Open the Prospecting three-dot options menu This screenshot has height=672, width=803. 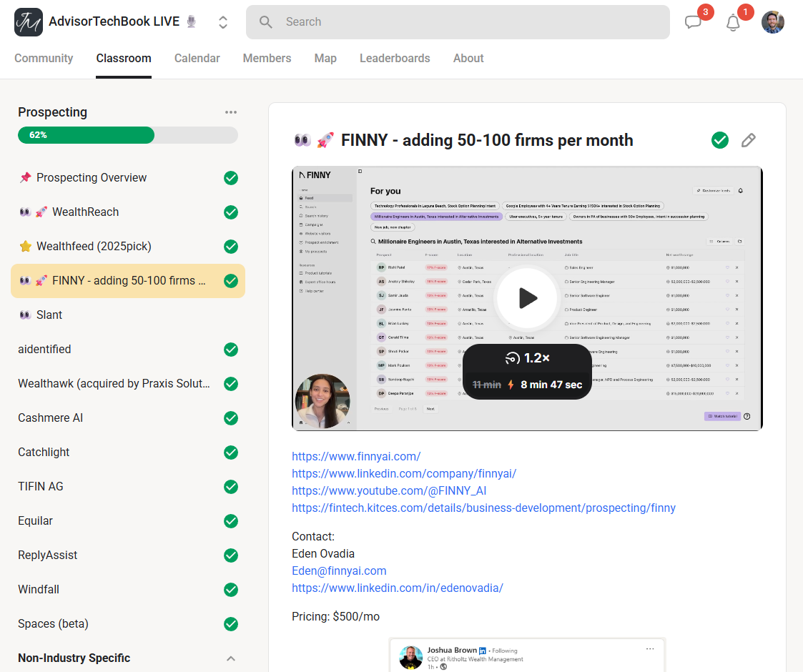[x=231, y=112]
